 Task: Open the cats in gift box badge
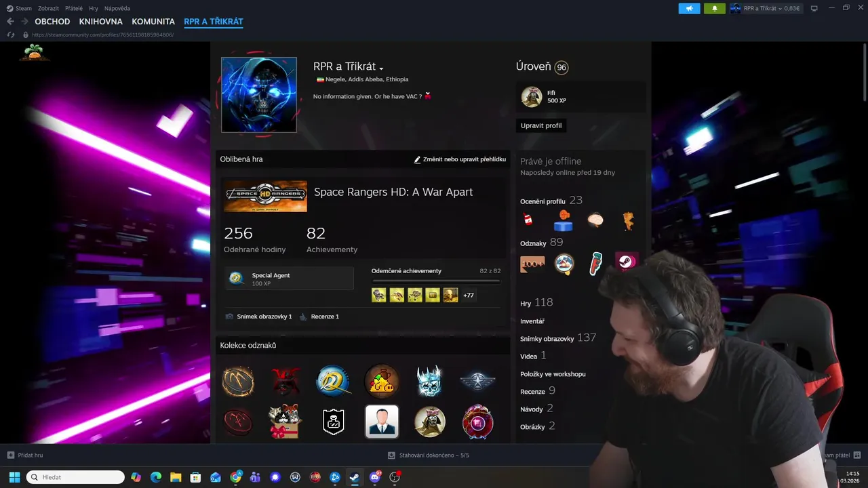[285, 422]
